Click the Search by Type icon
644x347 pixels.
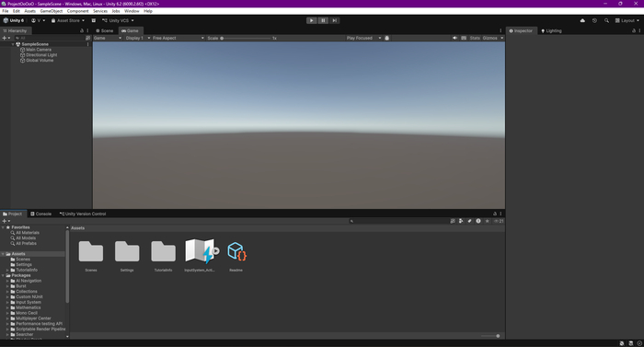click(461, 221)
